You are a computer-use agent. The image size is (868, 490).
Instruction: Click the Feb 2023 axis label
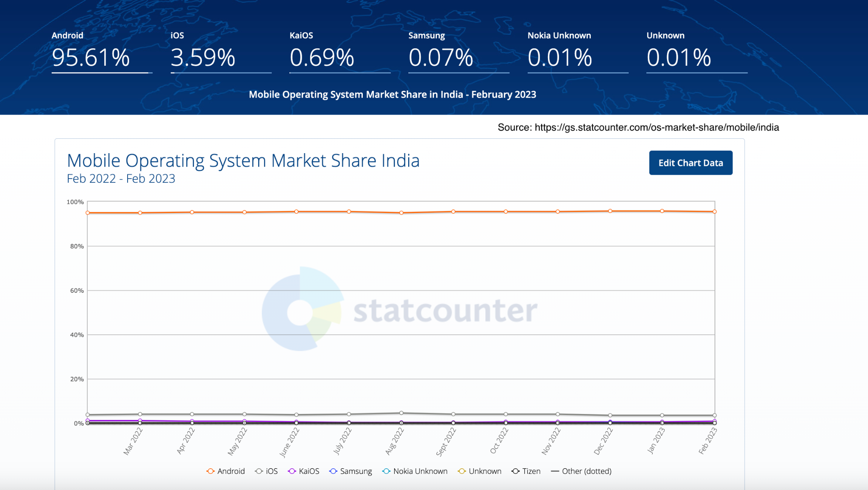click(x=708, y=441)
